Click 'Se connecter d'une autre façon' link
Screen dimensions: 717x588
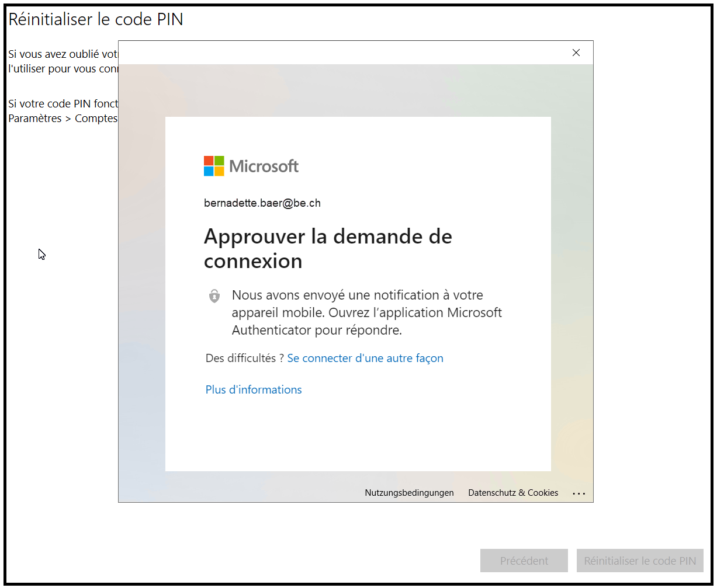click(x=365, y=358)
